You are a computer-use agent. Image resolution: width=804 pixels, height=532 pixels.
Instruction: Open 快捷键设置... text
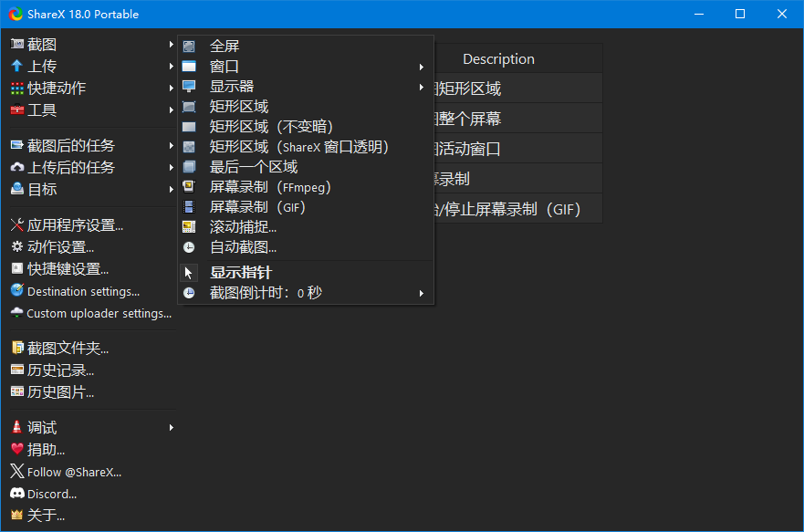tap(68, 268)
